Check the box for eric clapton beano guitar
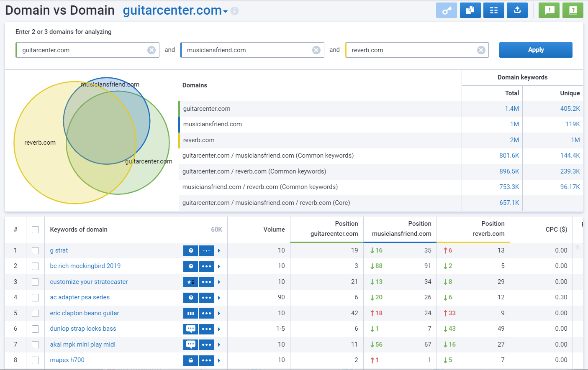The height and width of the screenshot is (370, 588). 36,314
